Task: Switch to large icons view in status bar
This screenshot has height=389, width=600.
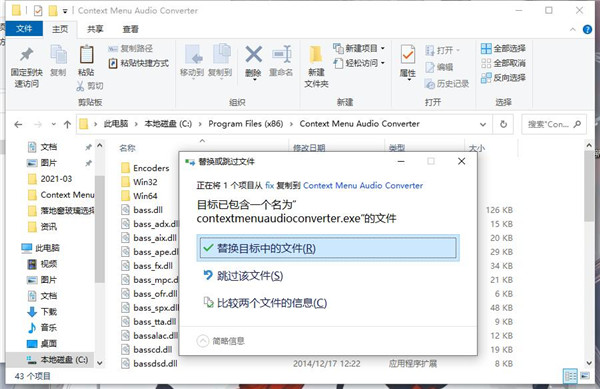Action: [585, 376]
